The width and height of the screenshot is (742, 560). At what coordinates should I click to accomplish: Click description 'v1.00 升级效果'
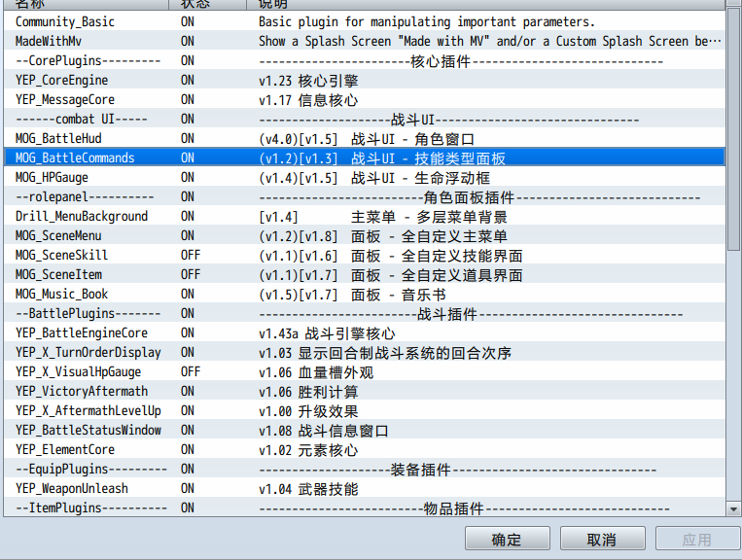tap(308, 411)
